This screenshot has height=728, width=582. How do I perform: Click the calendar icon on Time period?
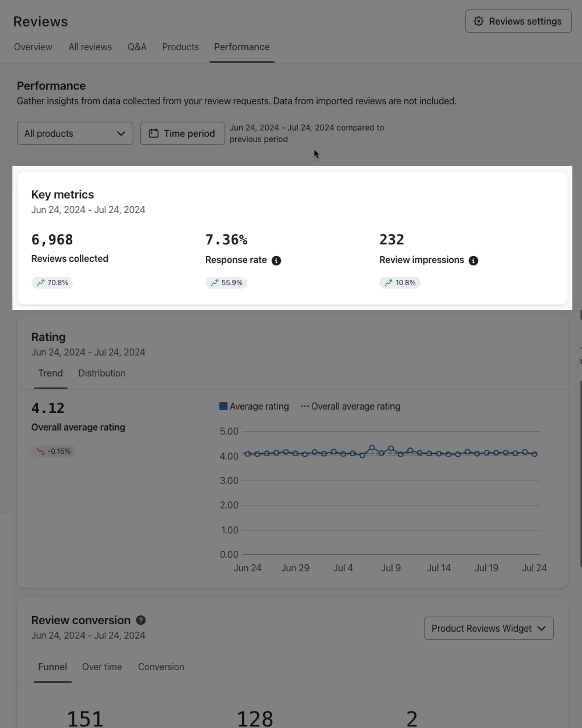coord(154,134)
